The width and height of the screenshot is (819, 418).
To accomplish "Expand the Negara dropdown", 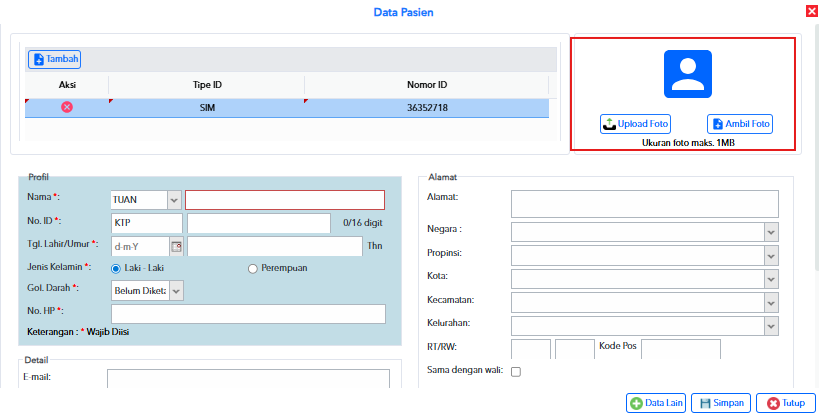I will [x=771, y=232].
